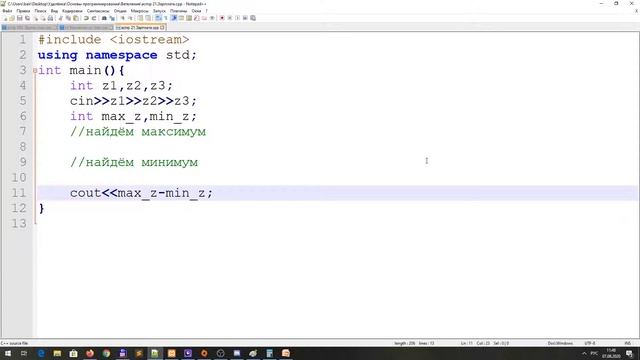Open the Файл menu
This screenshot has height=360, width=640.
tap(7, 11)
